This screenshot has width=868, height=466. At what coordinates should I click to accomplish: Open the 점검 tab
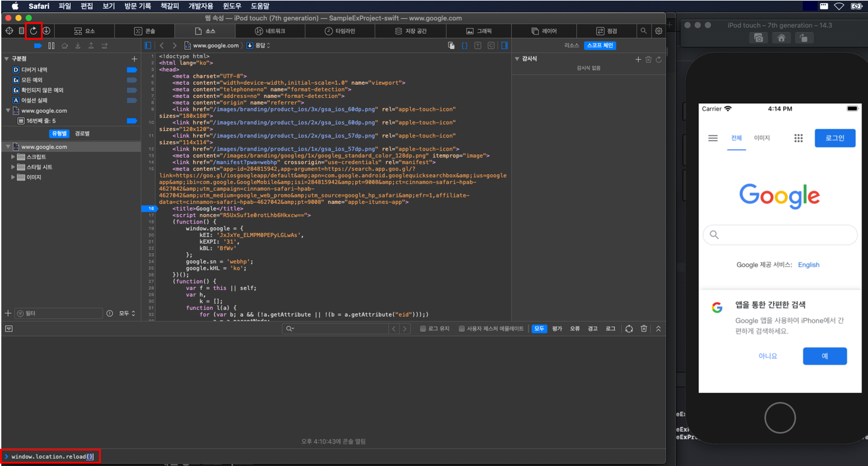click(x=607, y=31)
